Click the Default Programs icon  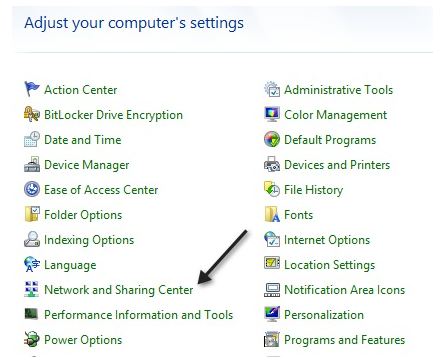click(x=272, y=139)
